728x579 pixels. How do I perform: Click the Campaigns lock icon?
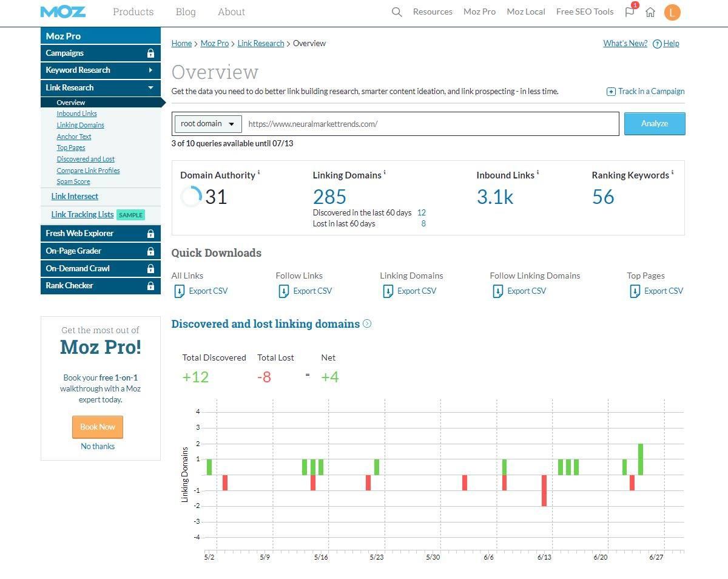click(x=150, y=53)
